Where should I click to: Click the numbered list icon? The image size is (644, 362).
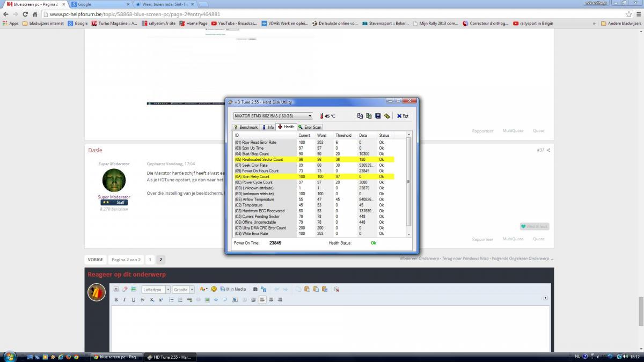[x=180, y=300]
